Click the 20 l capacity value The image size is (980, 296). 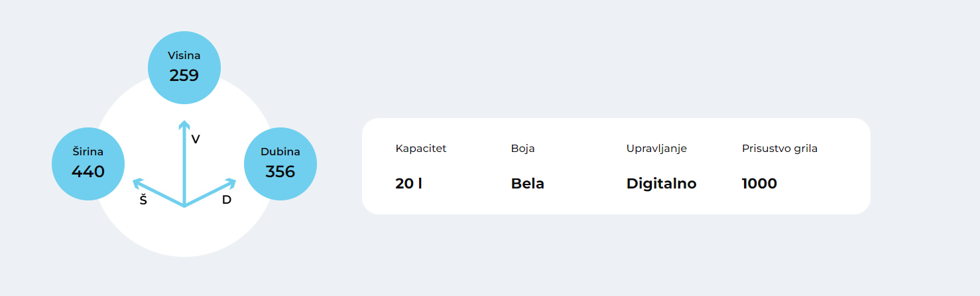point(408,184)
